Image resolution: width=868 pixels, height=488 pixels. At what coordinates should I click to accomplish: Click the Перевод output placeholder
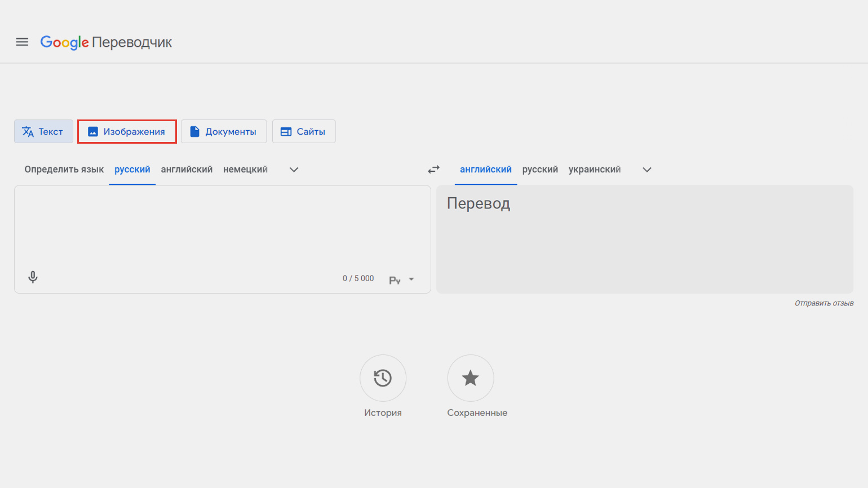click(479, 203)
